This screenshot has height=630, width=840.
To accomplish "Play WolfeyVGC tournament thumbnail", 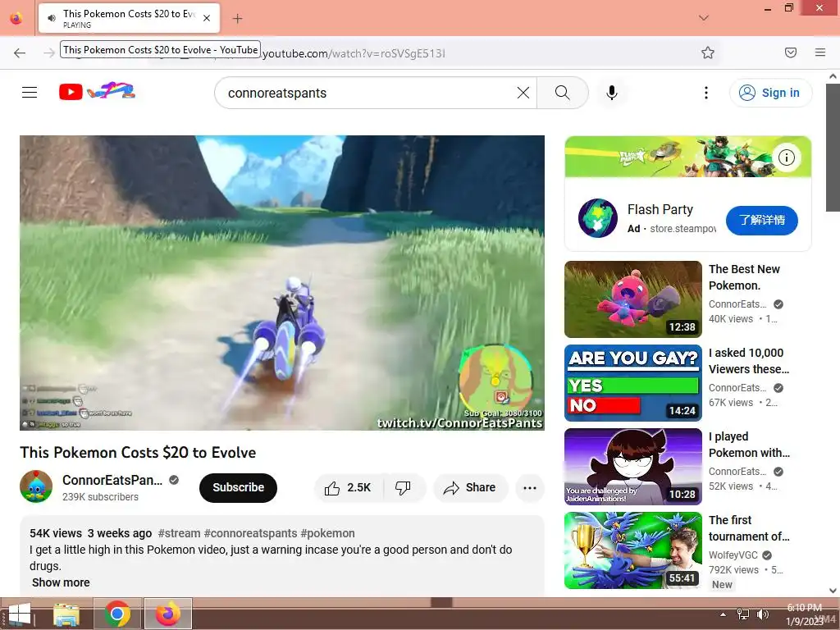I will (632, 550).
